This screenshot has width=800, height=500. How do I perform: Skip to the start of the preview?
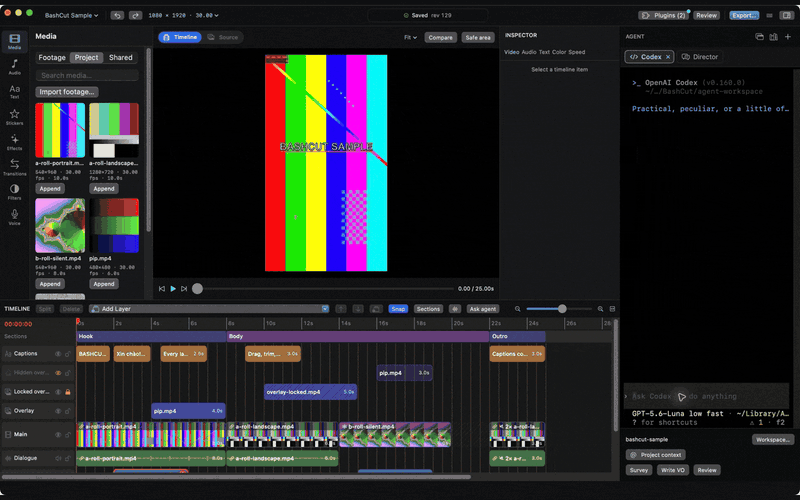(162, 289)
